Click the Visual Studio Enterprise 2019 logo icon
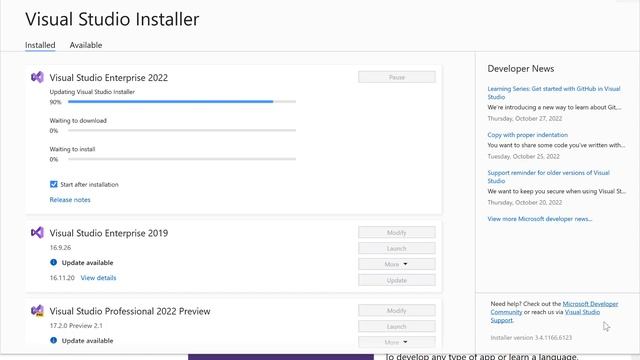 tap(37, 233)
